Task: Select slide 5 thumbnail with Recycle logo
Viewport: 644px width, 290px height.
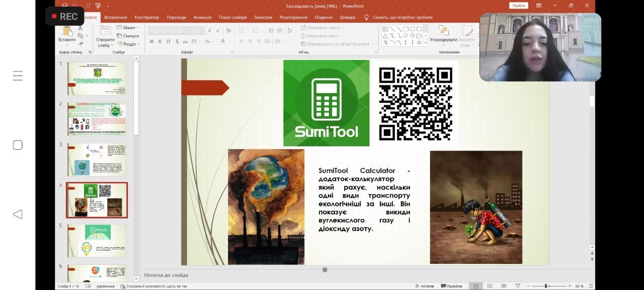Action: point(97,241)
